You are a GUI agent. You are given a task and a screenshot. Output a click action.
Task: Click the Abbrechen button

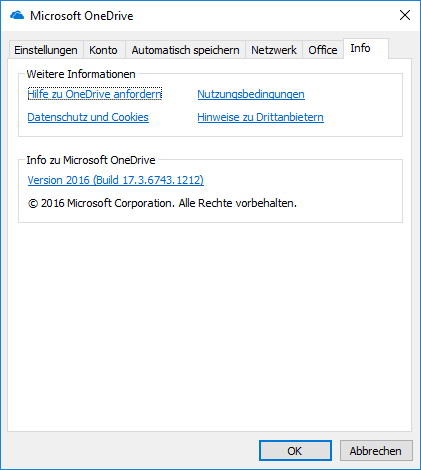[376, 451]
